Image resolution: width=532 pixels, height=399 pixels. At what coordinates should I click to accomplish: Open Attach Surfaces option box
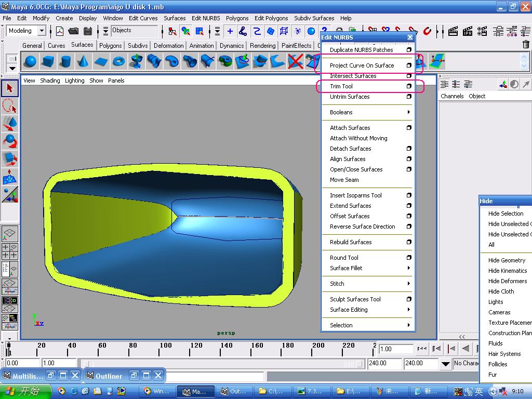pos(409,128)
